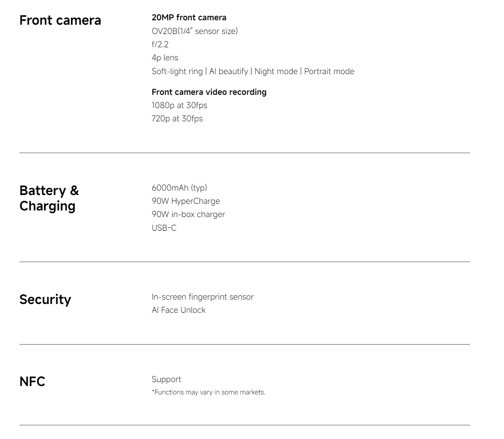Click the Battery & Charging section heading
This screenshot has height=439, width=504.
[49, 198]
